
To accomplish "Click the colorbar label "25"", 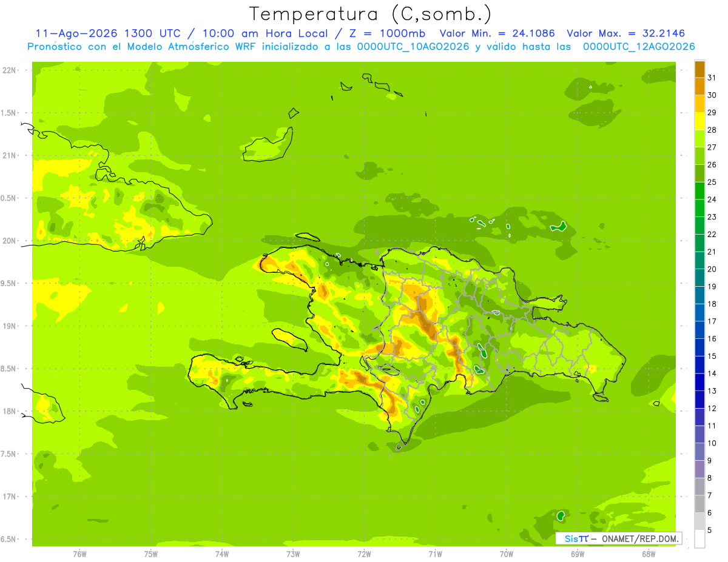I will pos(712,182).
